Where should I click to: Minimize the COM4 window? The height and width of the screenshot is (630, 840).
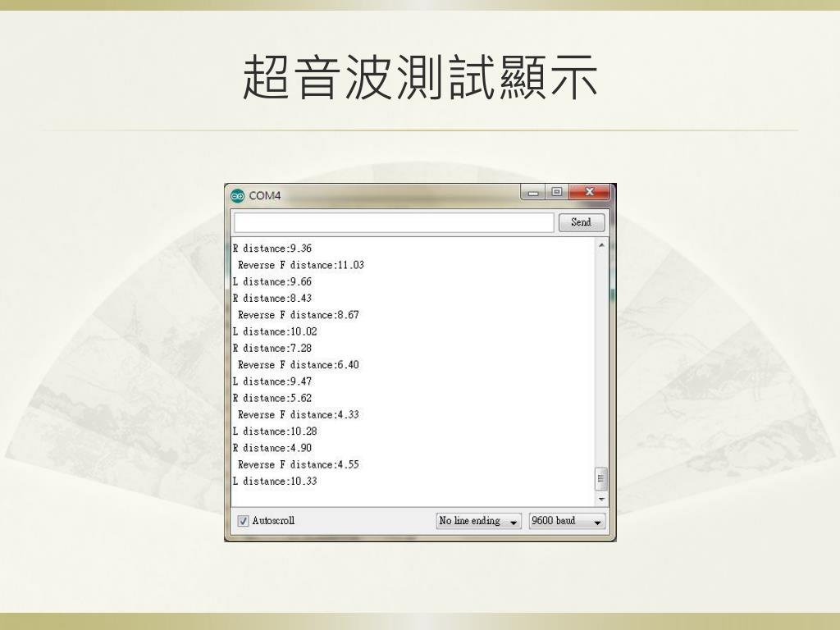533,192
